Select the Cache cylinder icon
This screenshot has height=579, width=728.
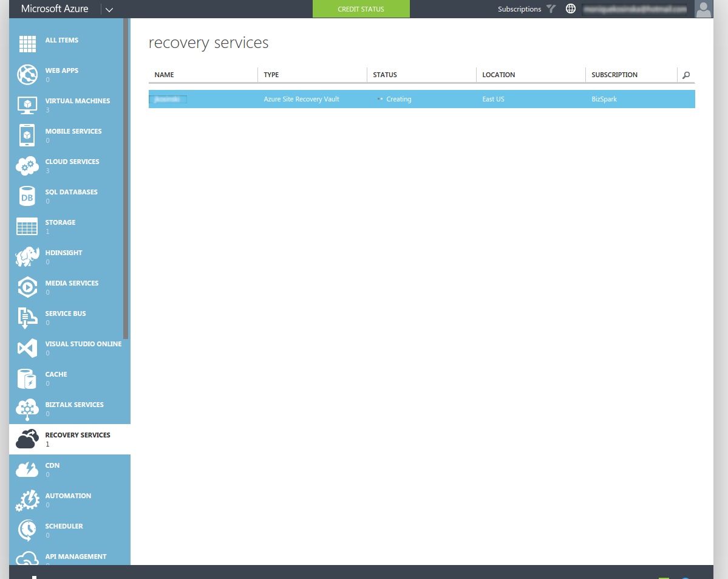point(27,379)
